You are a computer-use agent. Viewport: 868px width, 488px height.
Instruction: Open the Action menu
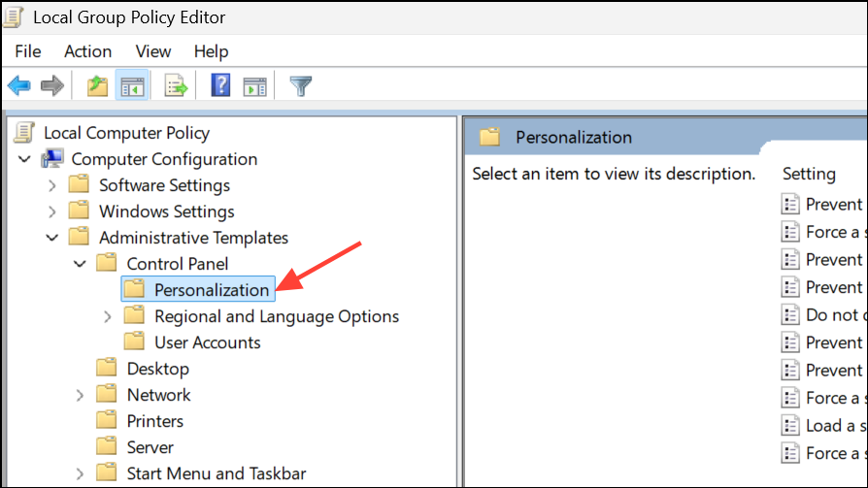pyautogui.click(x=88, y=51)
